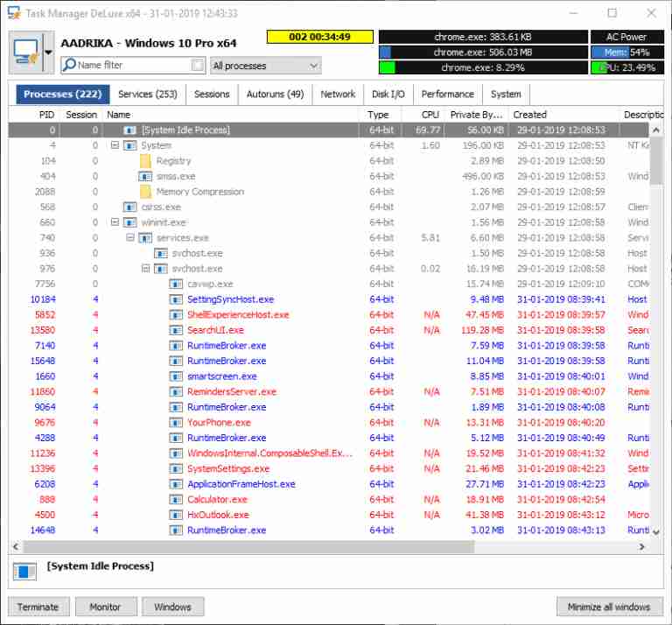Click the Calculator.exe process icon
This screenshot has height=625, width=672.
[x=176, y=500]
